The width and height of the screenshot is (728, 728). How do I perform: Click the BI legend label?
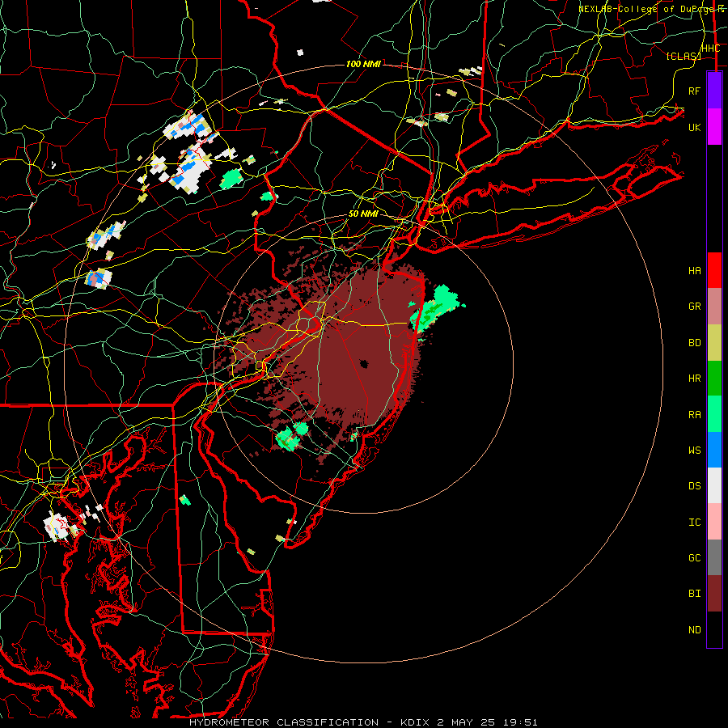coord(694,594)
